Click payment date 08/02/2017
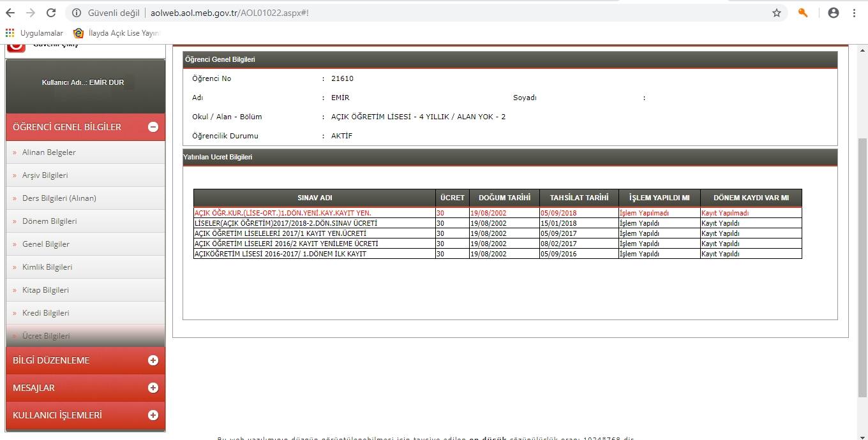Image resolution: width=868 pixels, height=440 pixels. (x=558, y=244)
